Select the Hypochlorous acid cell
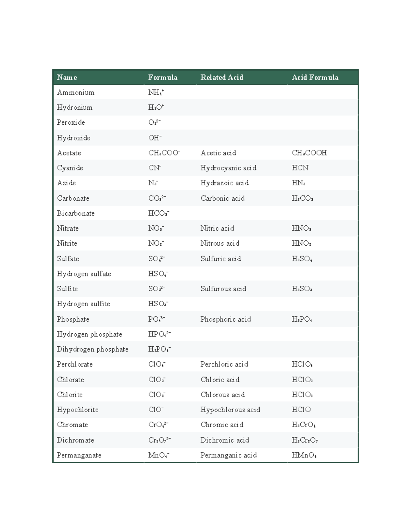Viewport: 411px width, 532px height. click(x=231, y=410)
